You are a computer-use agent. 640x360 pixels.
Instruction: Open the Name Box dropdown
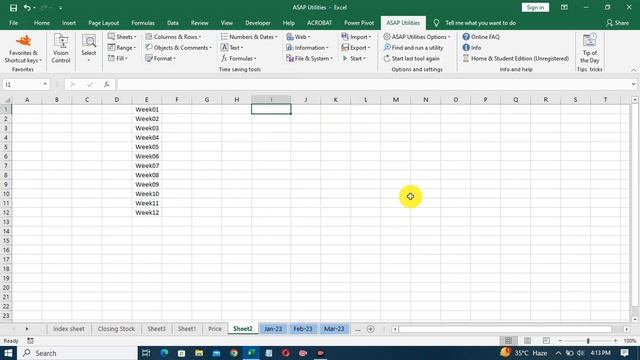pos(45,84)
